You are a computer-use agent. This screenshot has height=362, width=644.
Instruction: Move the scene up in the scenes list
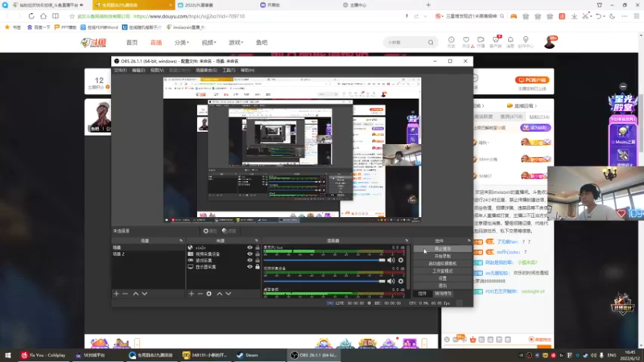tap(135, 294)
